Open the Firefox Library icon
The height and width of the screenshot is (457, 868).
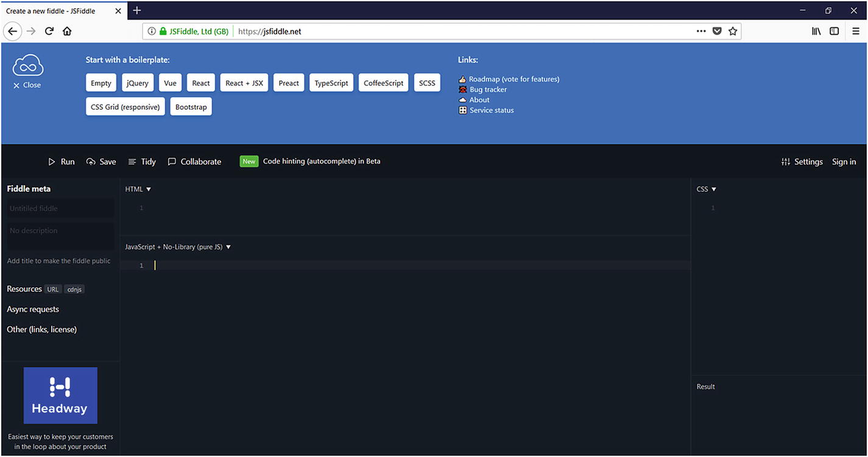point(816,31)
